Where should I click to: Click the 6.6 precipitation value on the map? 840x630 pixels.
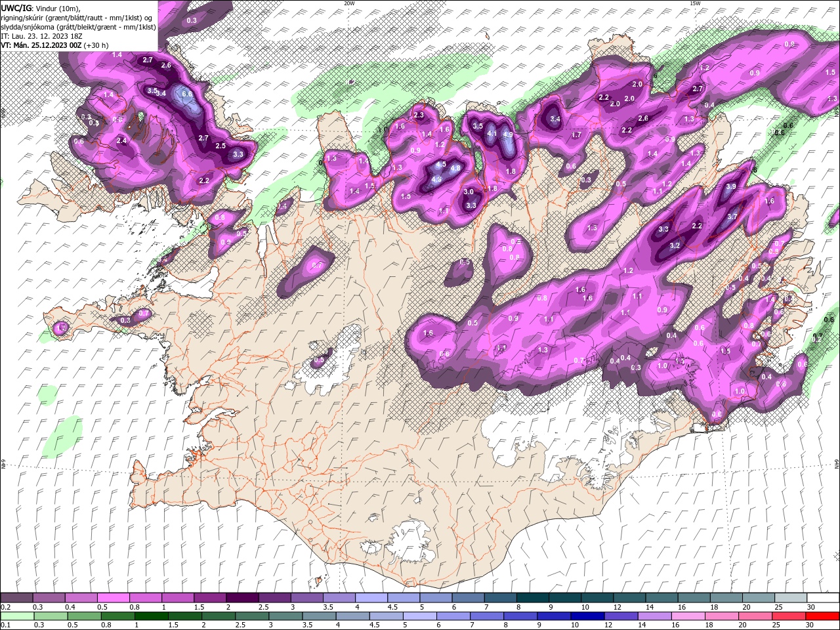point(187,94)
